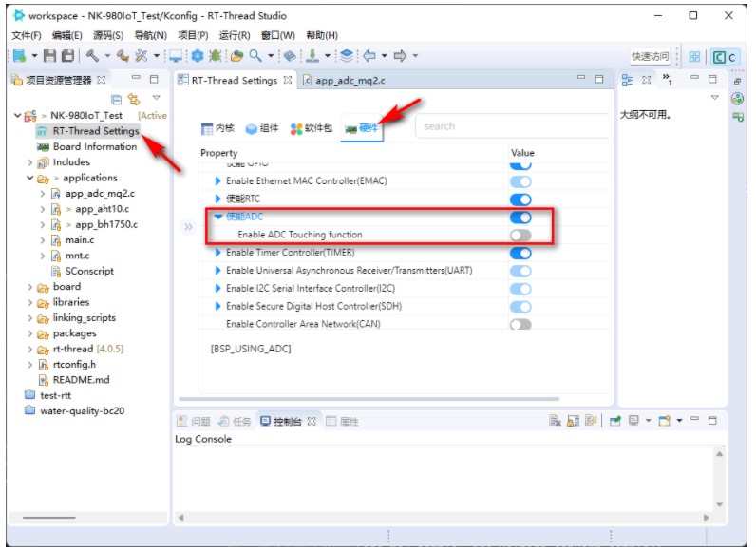Click the settings panel horizontal scrollbar

pos(369,399)
